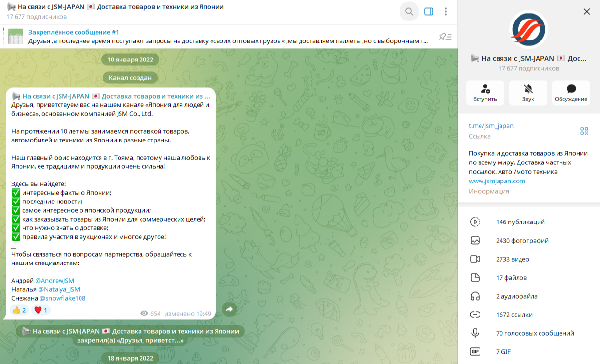The width and height of the screenshot is (600, 364).
Task: Click the thumbs up reaction
Action: (19, 310)
